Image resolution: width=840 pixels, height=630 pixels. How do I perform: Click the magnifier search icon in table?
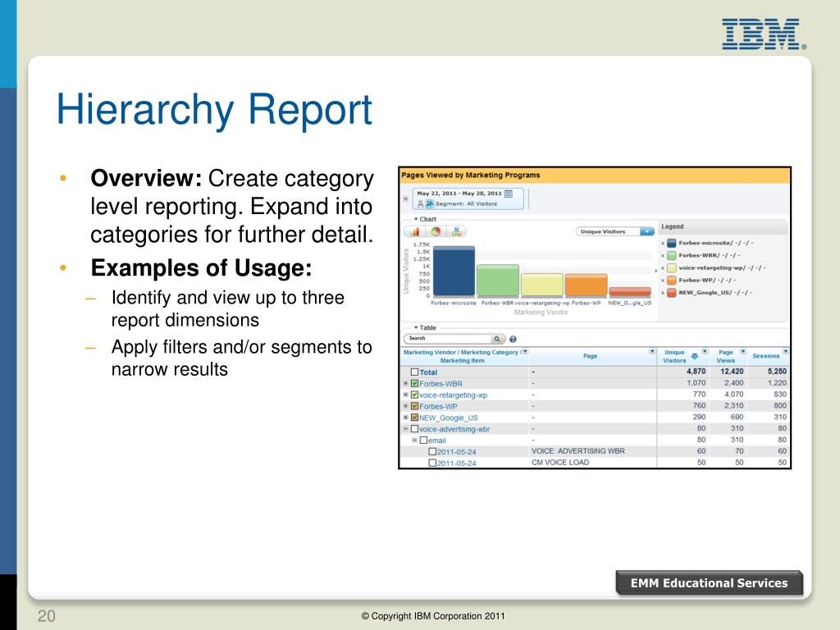(497, 339)
